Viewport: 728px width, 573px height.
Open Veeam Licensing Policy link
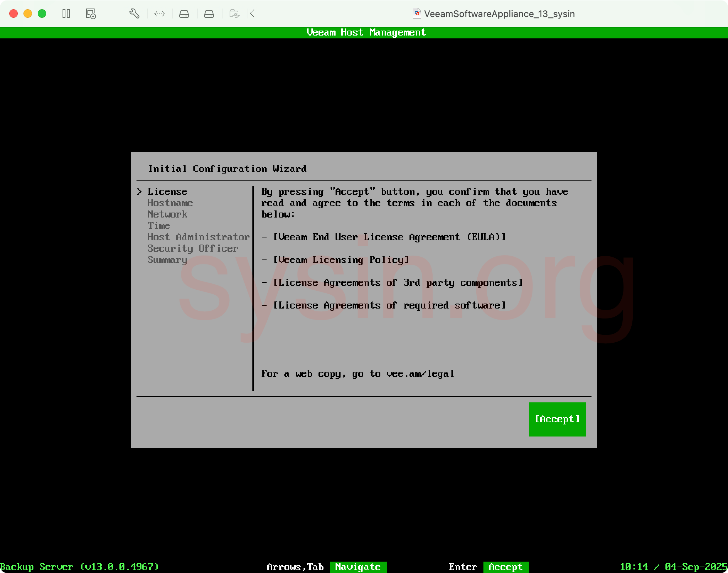pos(341,260)
